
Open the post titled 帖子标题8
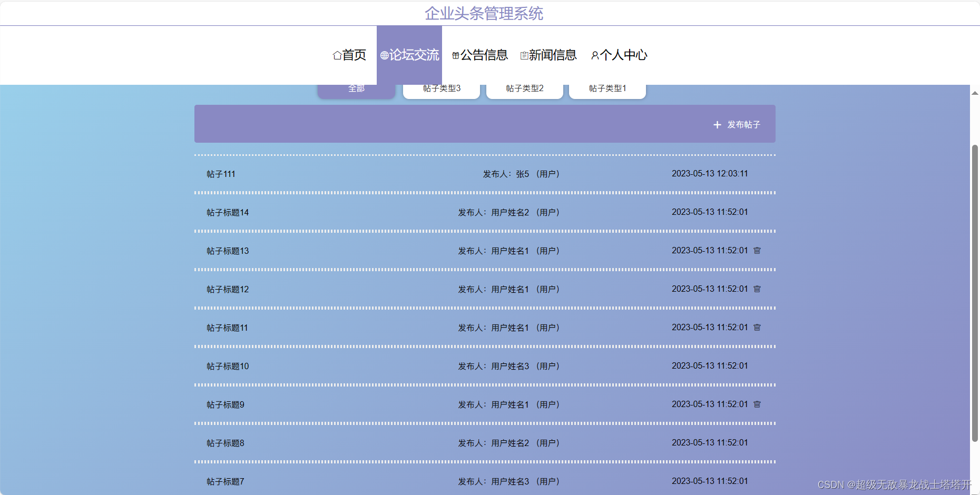226,443
